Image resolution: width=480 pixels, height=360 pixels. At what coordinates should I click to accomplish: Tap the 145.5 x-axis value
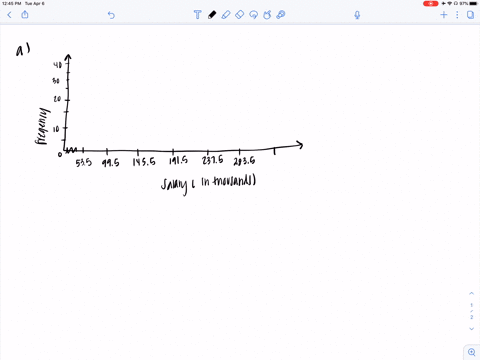(144, 162)
